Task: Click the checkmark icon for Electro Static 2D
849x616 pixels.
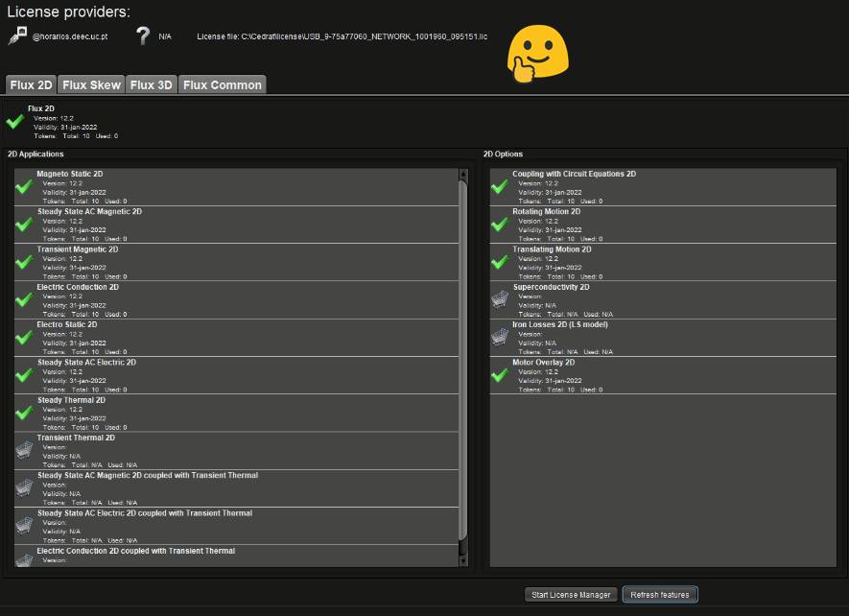Action: pos(24,337)
